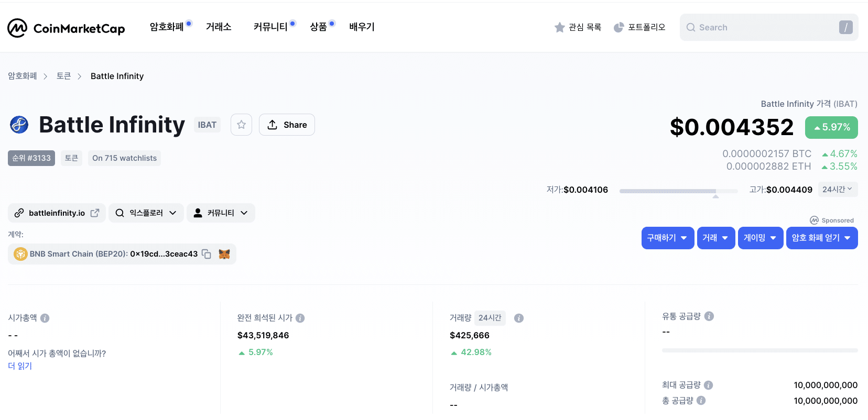The image size is (868, 420).
Task: Click the BNB Smart Chain contract address
Action: (x=164, y=254)
